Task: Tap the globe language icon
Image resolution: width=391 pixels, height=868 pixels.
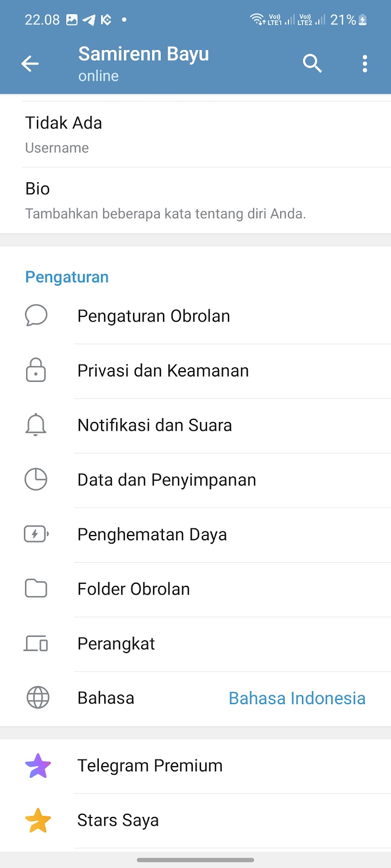Action: point(37,698)
